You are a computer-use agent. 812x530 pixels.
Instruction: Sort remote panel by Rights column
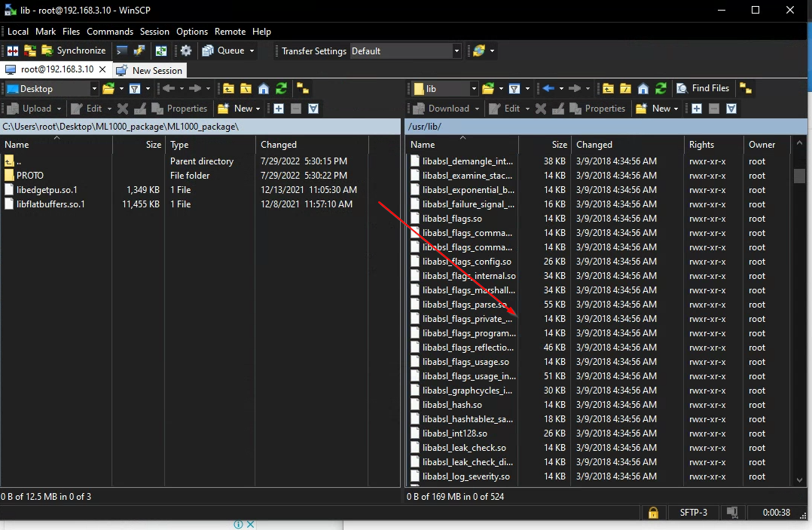point(713,145)
